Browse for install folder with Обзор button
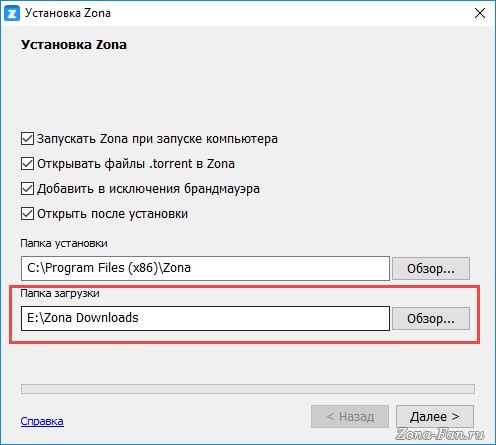The image size is (496, 445). (431, 268)
